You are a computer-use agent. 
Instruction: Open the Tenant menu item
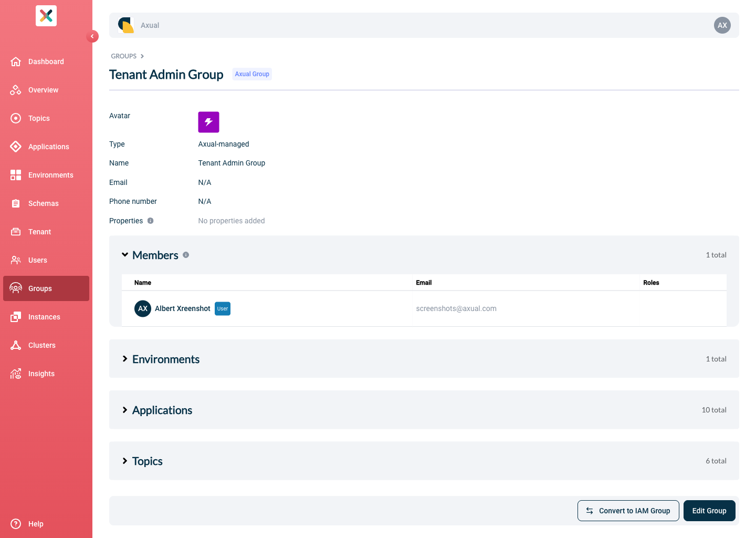click(46, 232)
